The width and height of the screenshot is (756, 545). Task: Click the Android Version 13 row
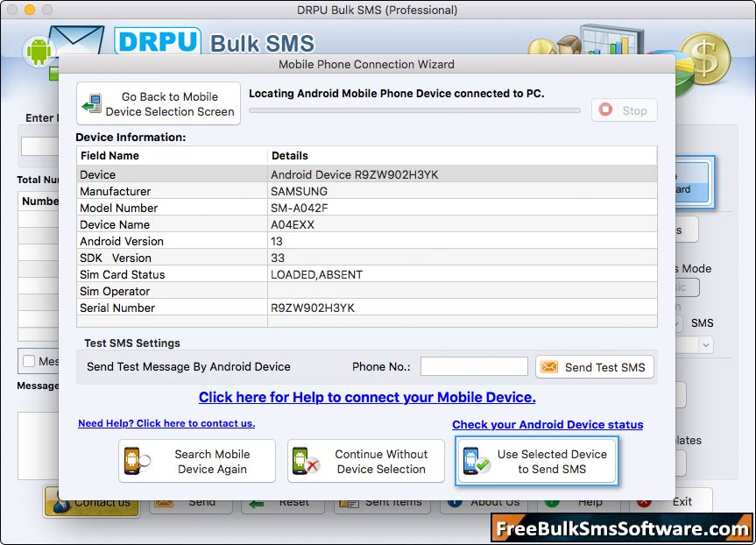click(366, 241)
